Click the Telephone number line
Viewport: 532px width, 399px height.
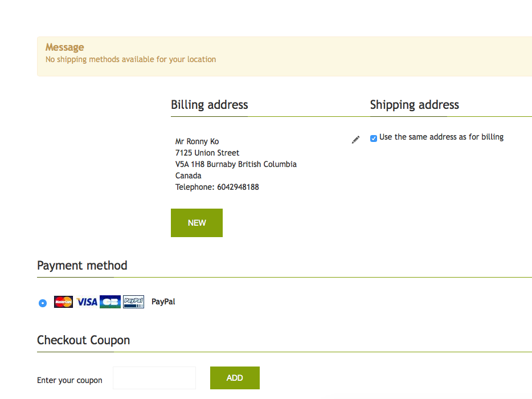pyautogui.click(x=217, y=187)
